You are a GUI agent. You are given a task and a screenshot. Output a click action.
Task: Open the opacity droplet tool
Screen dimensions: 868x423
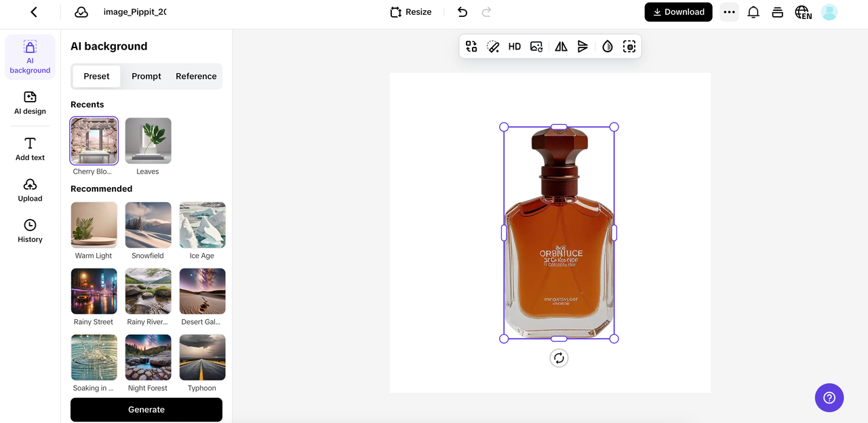coord(607,46)
